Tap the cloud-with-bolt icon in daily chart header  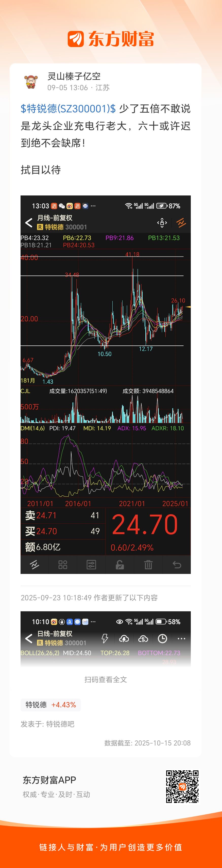124,638
